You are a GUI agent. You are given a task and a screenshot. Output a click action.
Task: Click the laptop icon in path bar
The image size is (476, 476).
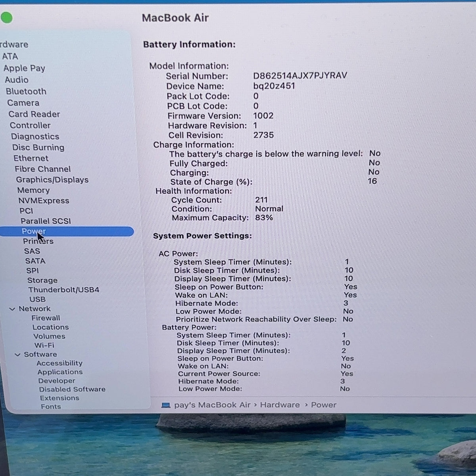point(166,405)
